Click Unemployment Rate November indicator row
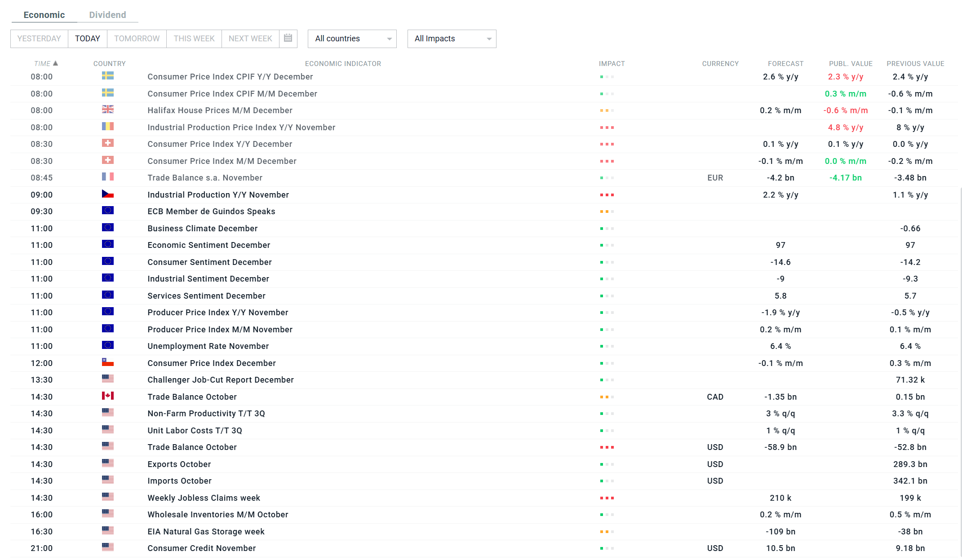Image resolution: width=962 pixels, height=560 pixels. (208, 346)
